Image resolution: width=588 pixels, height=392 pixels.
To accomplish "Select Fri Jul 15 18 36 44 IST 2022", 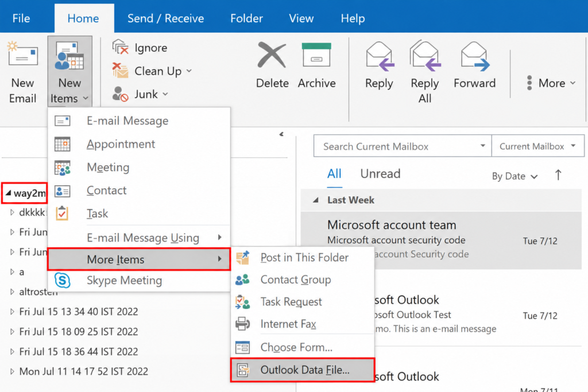I will pyautogui.click(x=78, y=351).
